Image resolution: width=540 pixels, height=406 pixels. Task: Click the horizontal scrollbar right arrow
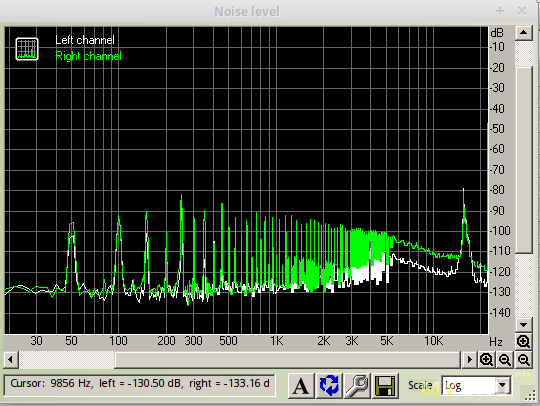[469, 360]
